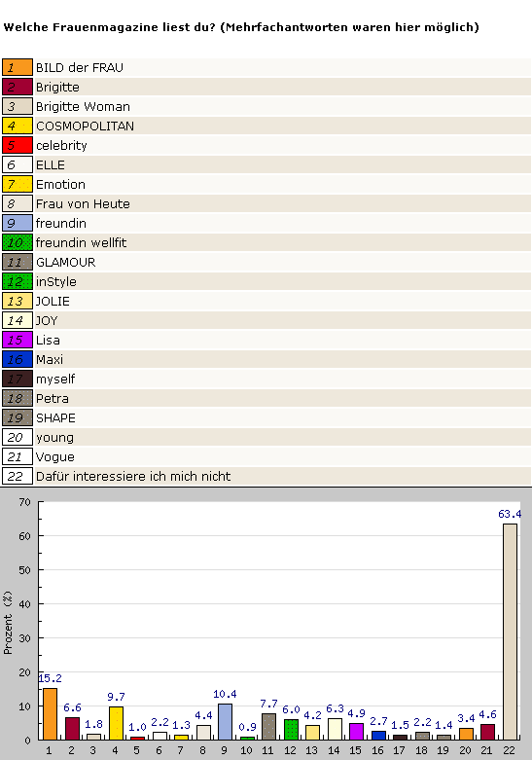The width and height of the screenshot is (532, 760).
Task: Click the blue legend swatch numbered 16
Action: [18, 359]
